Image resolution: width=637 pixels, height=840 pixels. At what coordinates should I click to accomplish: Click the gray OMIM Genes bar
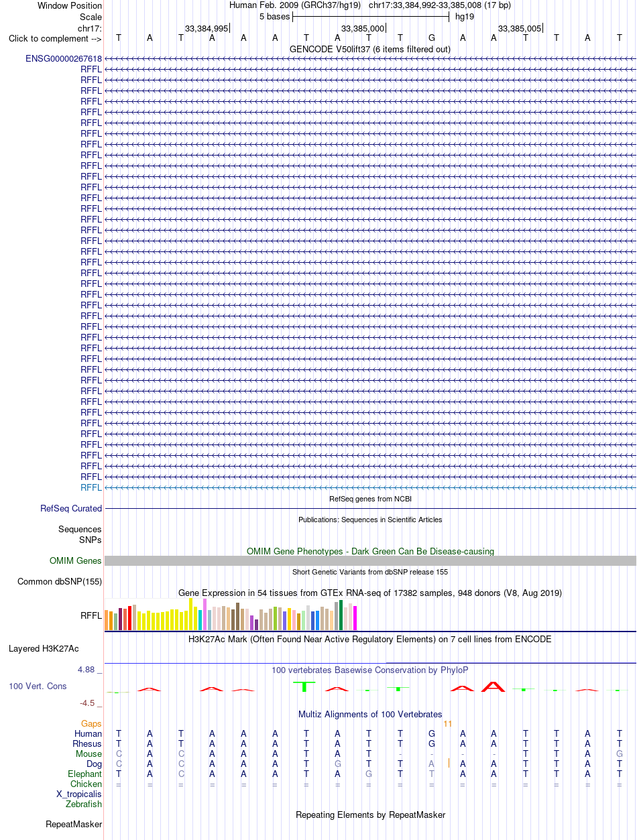pos(370,560)
